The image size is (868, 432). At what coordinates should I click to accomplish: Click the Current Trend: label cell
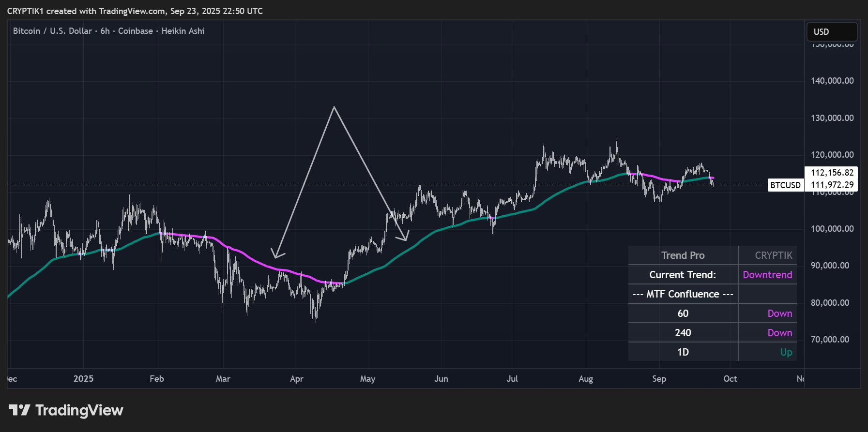click(683, 275)
